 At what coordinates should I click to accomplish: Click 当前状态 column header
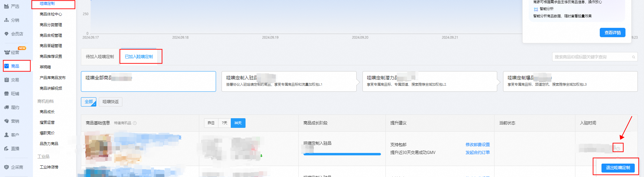507,123
